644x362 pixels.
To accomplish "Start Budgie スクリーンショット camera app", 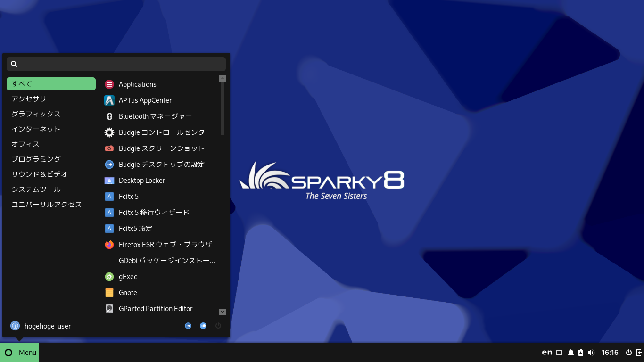I will [159, 148].
